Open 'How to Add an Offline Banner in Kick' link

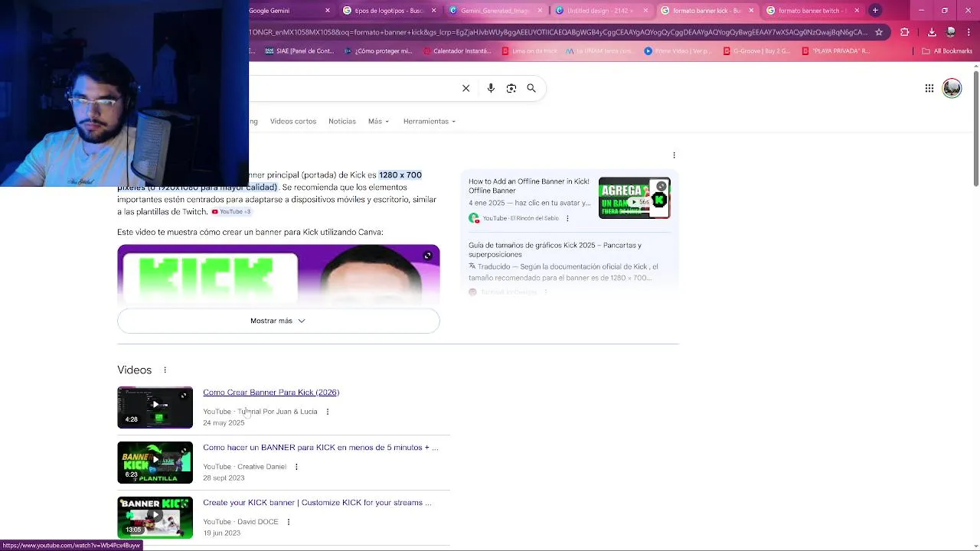(529, 186)
